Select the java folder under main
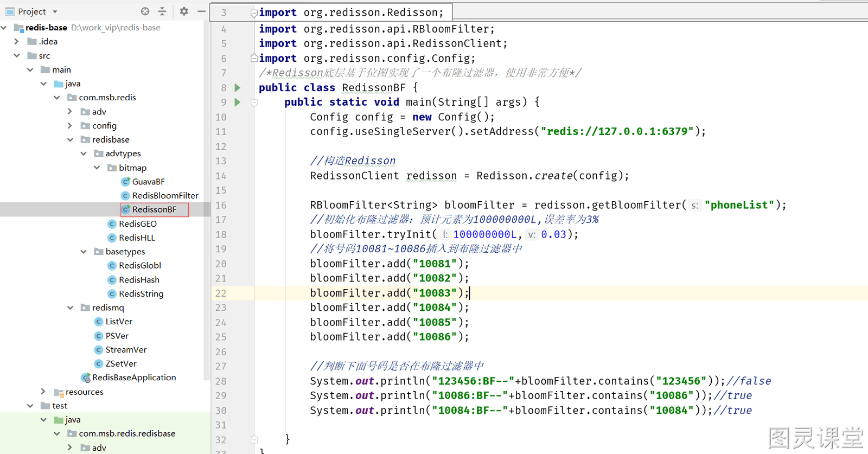Image resolution: width=868 pixels, height=454 pixels. click(x=73, y=84)
